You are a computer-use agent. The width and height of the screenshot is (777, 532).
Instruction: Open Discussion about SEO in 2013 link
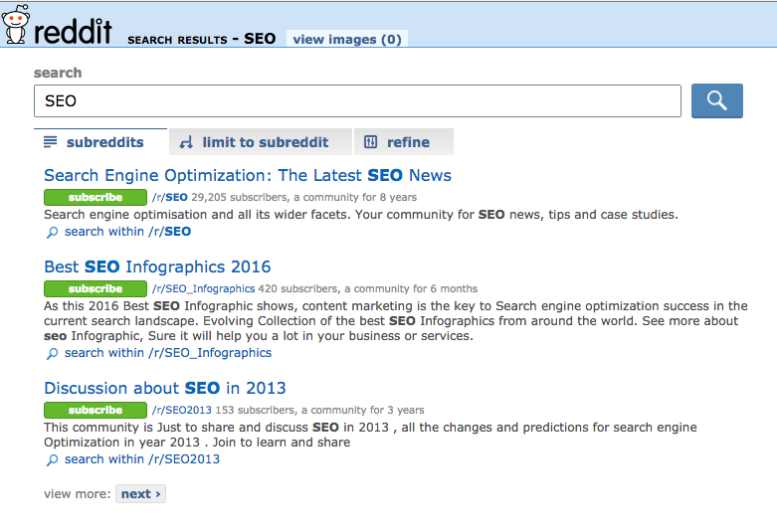coord(165,389)
